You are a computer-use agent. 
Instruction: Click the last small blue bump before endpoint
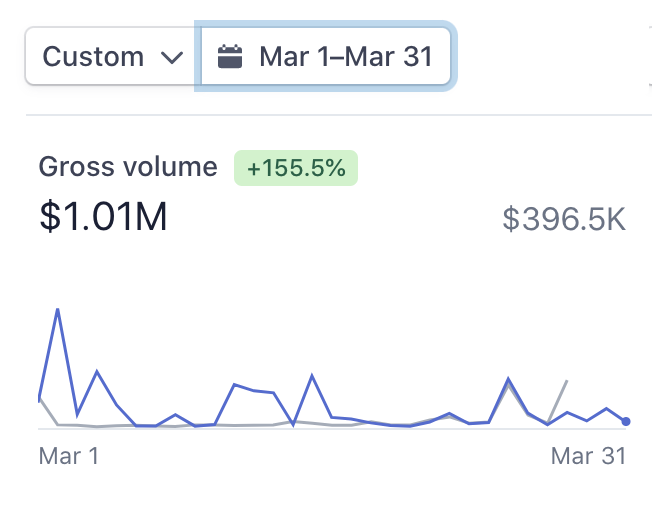point(606,409)
